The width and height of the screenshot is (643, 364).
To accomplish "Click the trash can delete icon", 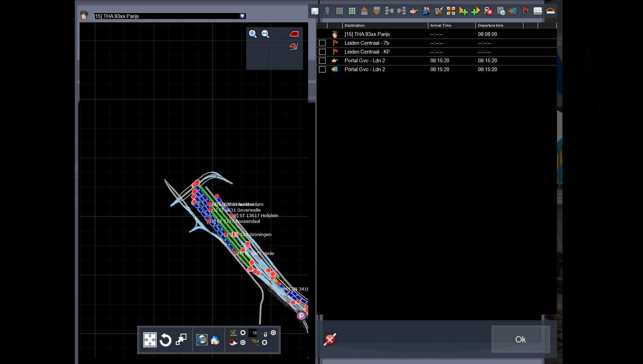I will coord(327,11).
